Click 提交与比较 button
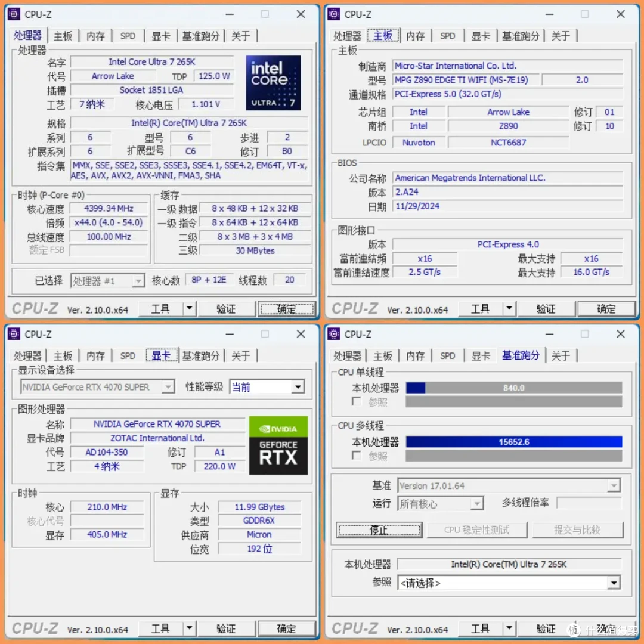This screenshot has height=644, width=644. 577,530
